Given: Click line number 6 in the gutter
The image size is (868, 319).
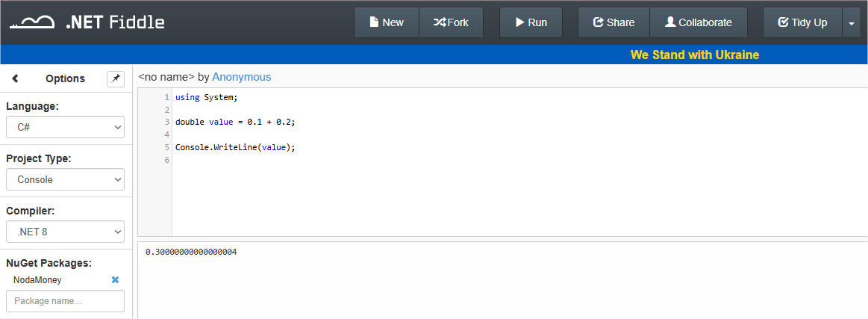Looking at the screenshot, I should click(x=166, y=160).
